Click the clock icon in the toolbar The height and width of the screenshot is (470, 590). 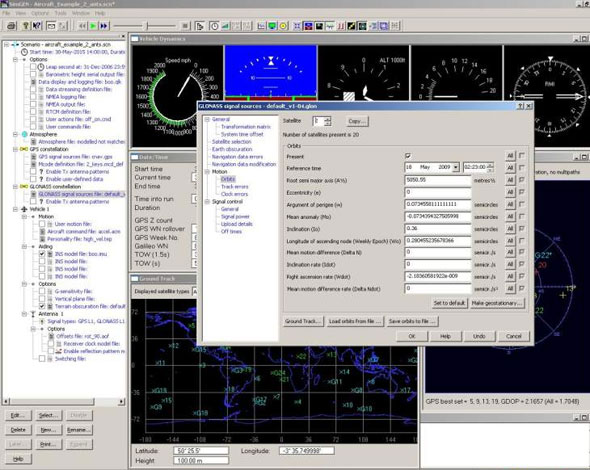click(214, 26)
